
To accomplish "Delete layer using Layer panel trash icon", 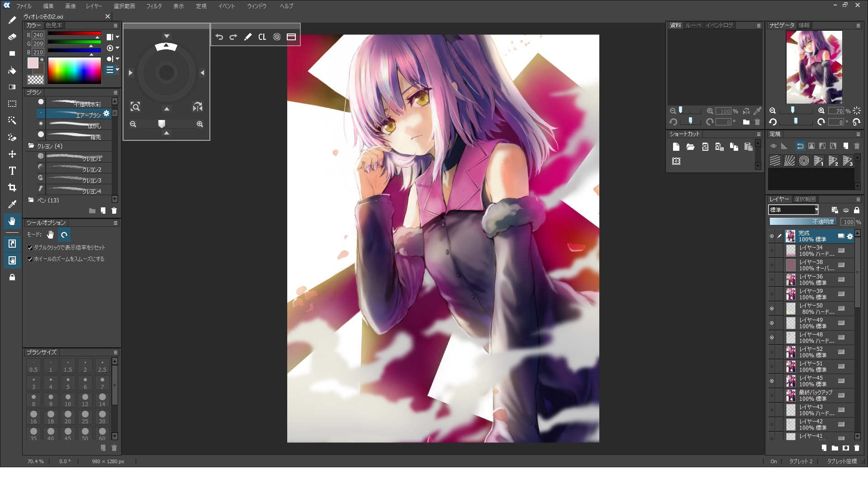I will [x=857, y=448].
